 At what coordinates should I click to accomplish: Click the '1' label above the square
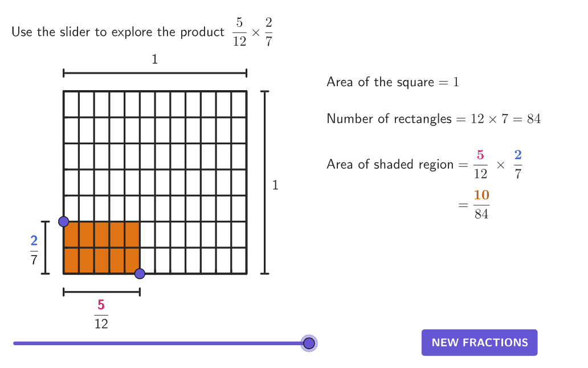pos(155,59)
